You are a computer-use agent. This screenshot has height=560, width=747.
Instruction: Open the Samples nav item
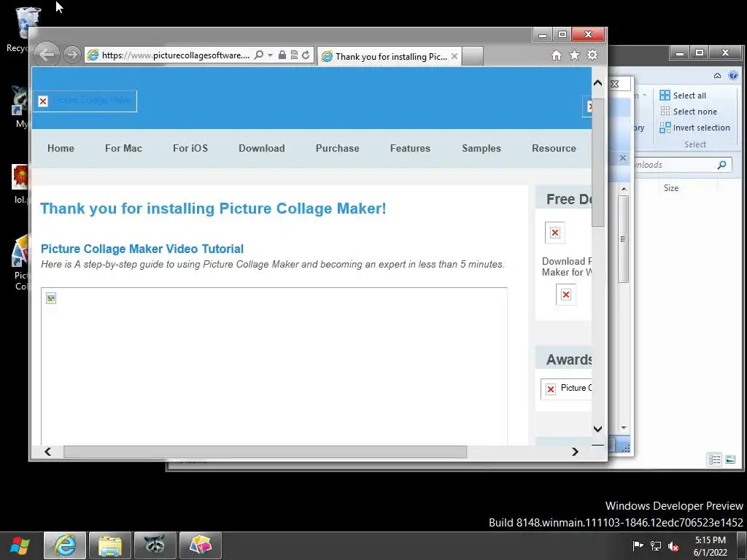point(481,148)
